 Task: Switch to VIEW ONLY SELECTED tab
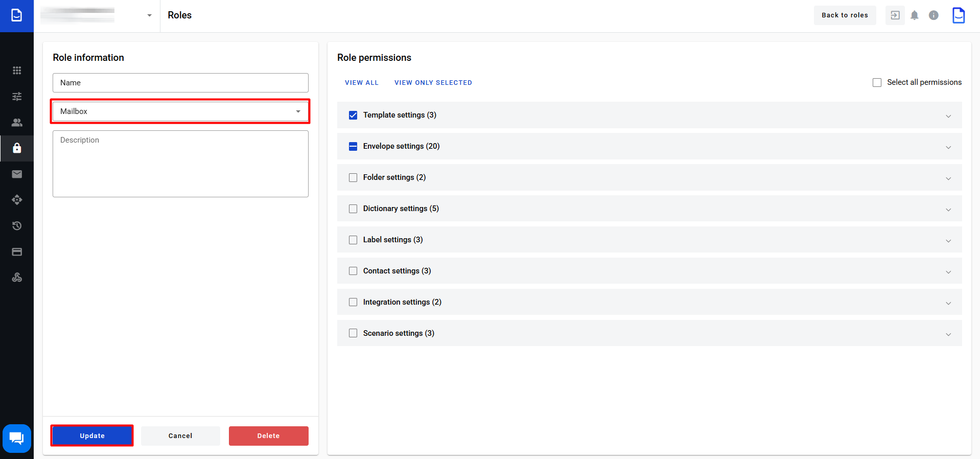(433, 83)
